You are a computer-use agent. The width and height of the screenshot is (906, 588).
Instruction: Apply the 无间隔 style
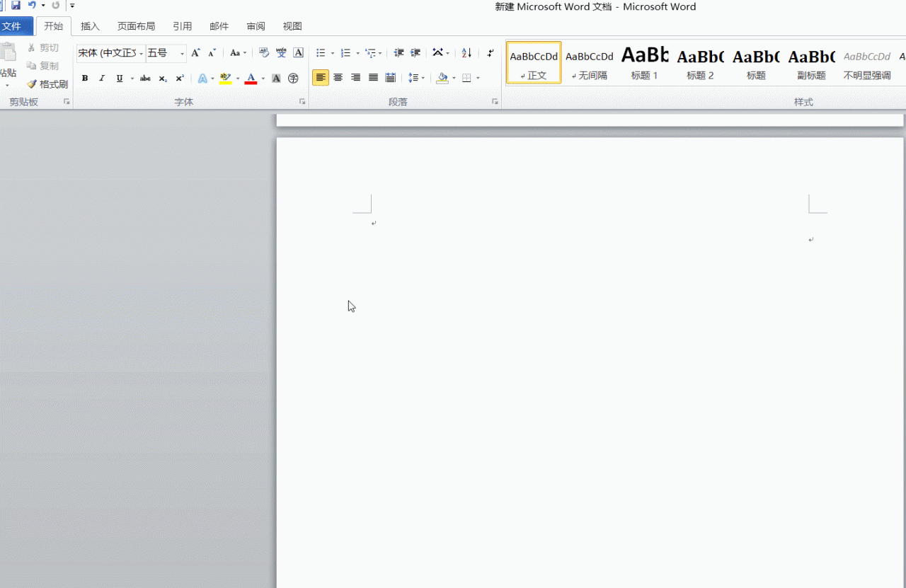pos(589,62)
